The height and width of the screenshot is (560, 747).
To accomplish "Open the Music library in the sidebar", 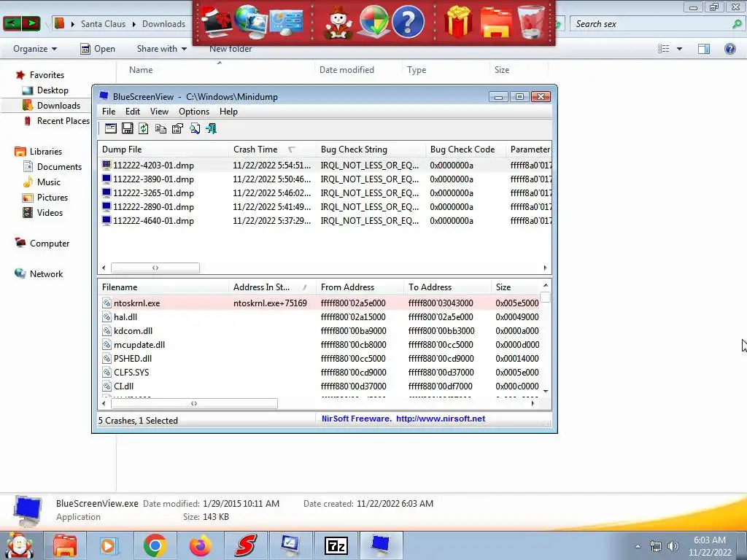I will (42, 182).
